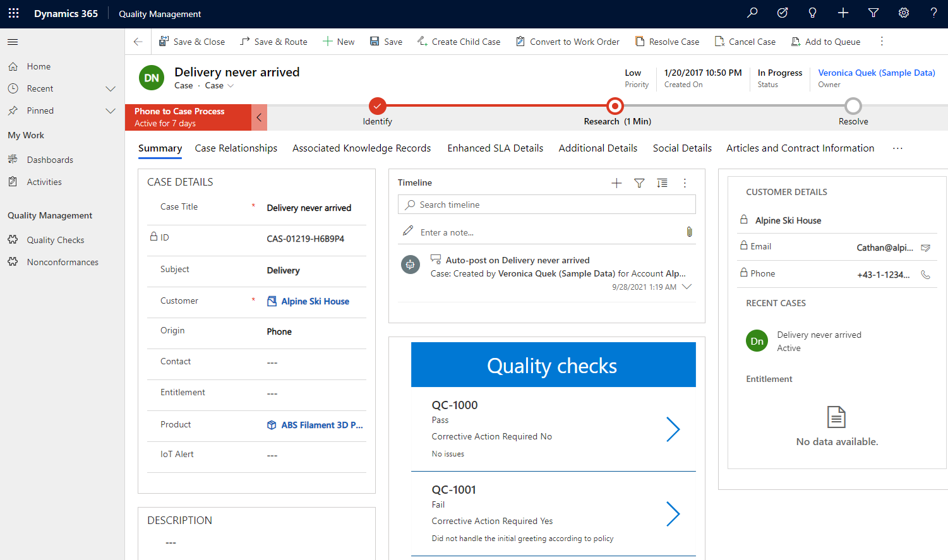Create a New case record
This screenshot has height=560, width=948.
(339, 42)
